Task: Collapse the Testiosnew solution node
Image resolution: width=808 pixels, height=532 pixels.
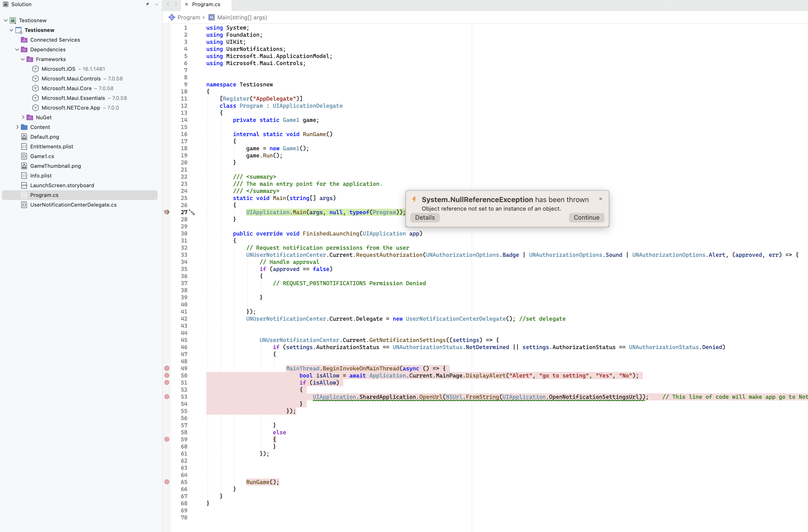Action: coord(6,20)
